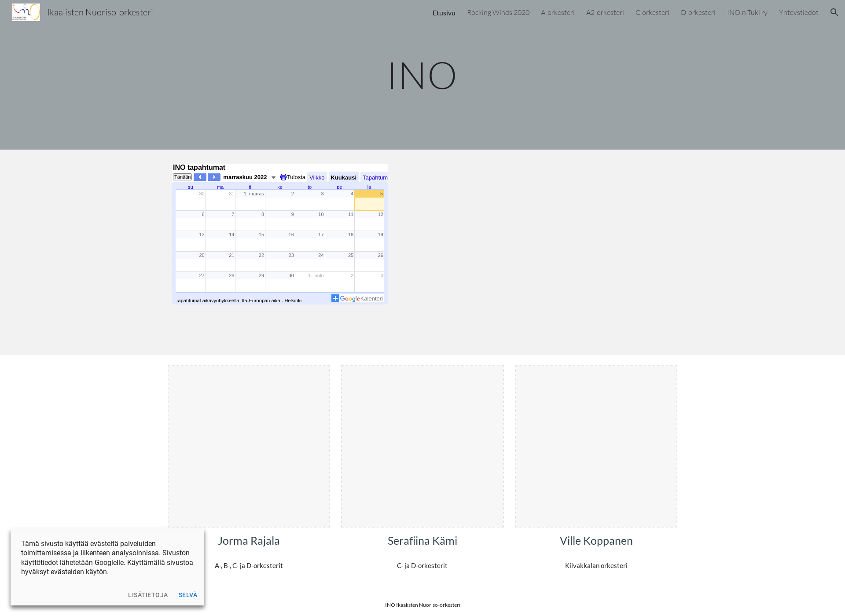This screenshot has width=845, height=616.
Task: Click the 'ke' weekday column header
Action: (280, 187)
